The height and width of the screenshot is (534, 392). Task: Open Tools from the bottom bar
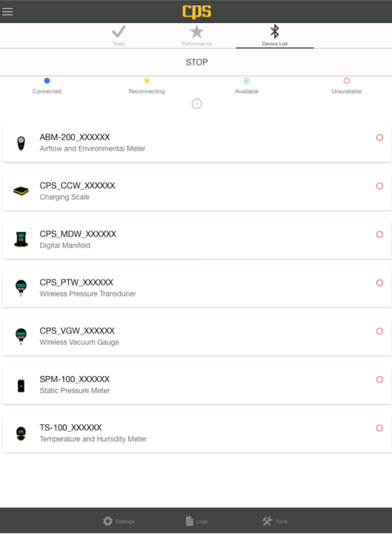275,521
